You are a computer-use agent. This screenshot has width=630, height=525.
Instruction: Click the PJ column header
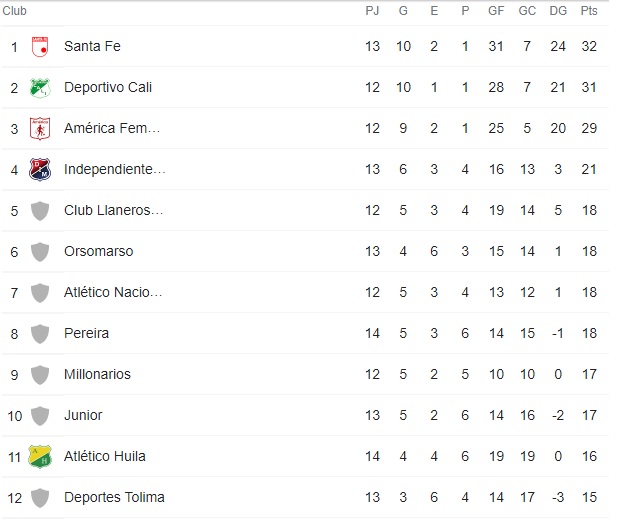click(373, 11)
